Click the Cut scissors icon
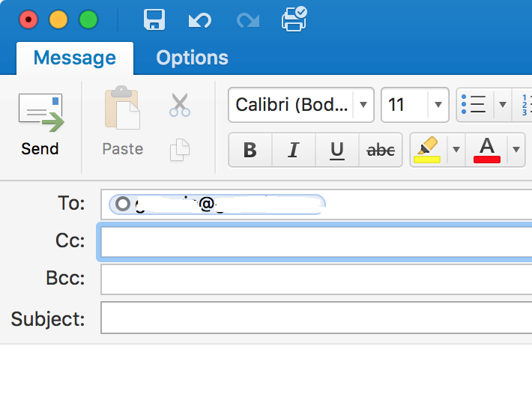The image size is (532, 400). [180, 105]
